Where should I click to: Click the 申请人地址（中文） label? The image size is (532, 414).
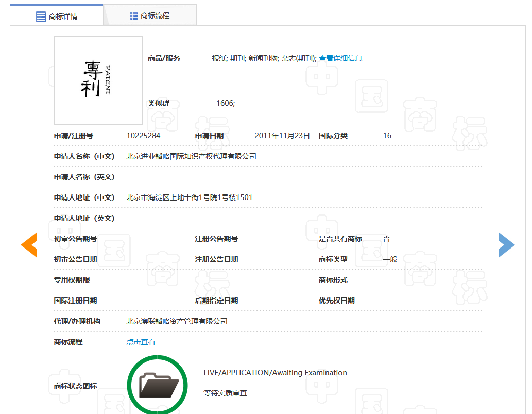coord(84,197)
